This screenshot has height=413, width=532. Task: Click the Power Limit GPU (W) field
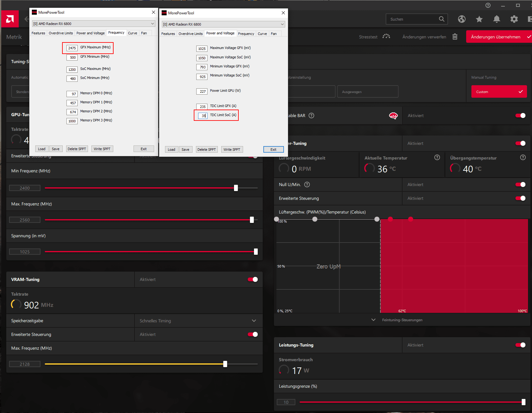(202, 91)
